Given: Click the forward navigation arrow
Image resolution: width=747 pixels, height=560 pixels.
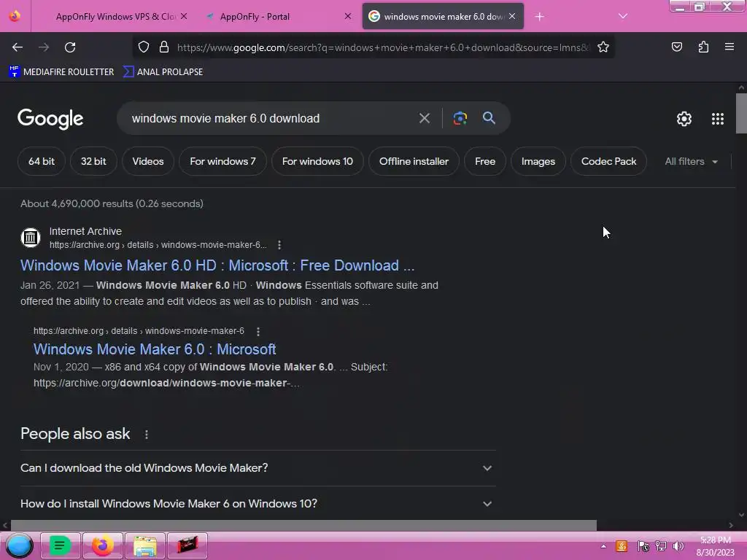Looking at the screenshot, I should tap(44, 47).
